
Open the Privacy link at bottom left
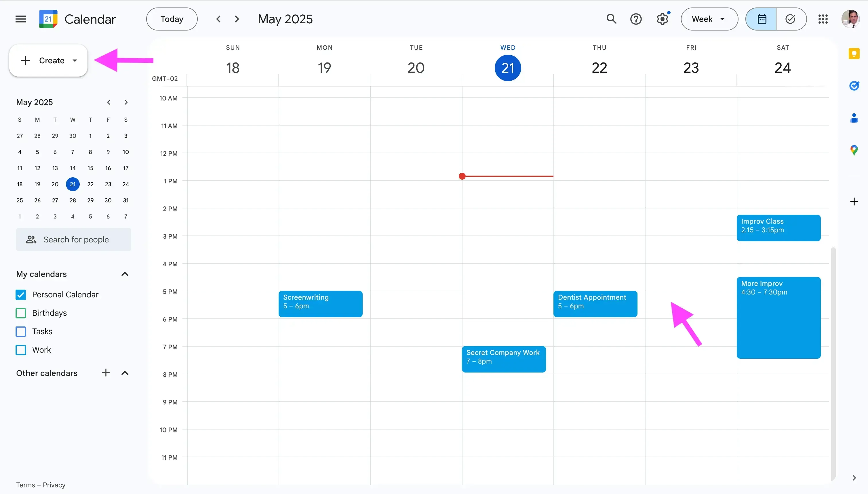54,485
